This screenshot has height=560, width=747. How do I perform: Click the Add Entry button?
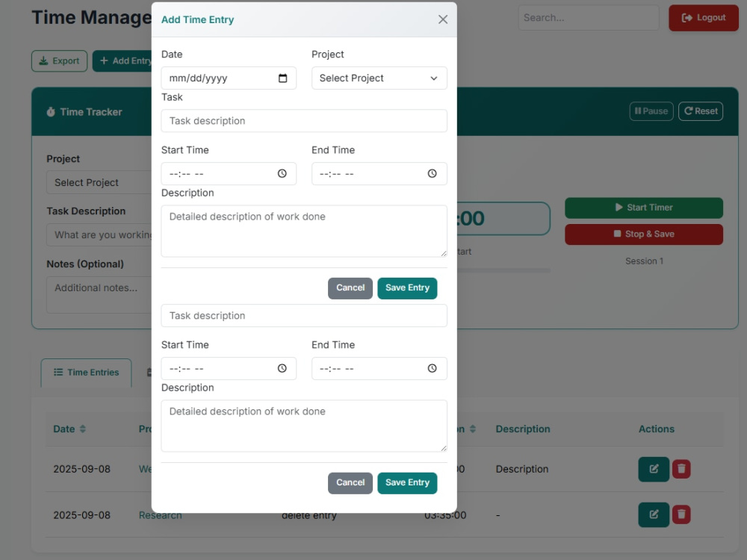point(123,61)
